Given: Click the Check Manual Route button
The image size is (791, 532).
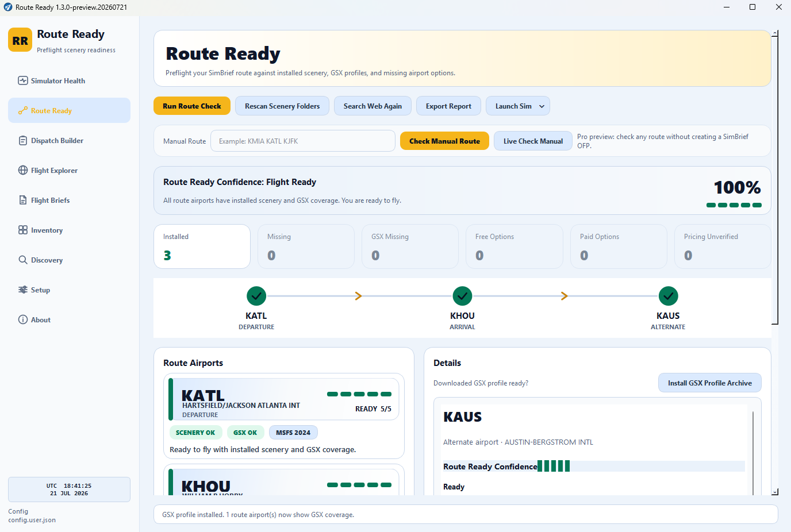Looking at the screenshot, I should (x=444, y=141).
